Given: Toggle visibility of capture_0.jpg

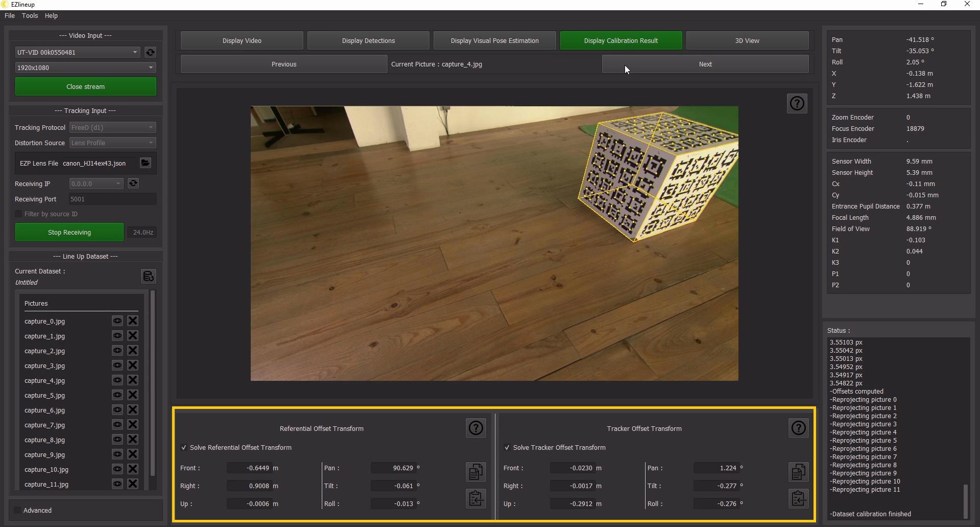Looking at the screenshot, I should click(x=117, y=321).
